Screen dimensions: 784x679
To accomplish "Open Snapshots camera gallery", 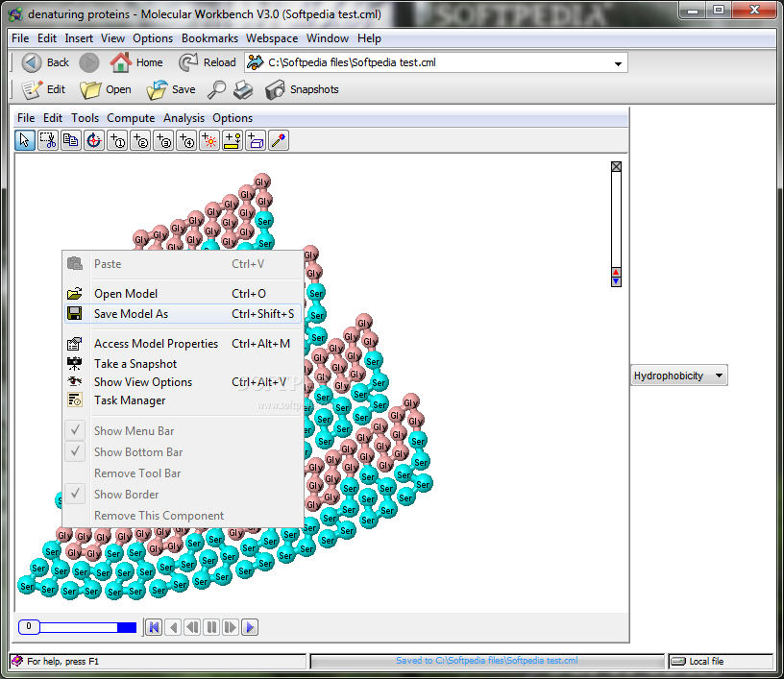I will coord(302,89).
